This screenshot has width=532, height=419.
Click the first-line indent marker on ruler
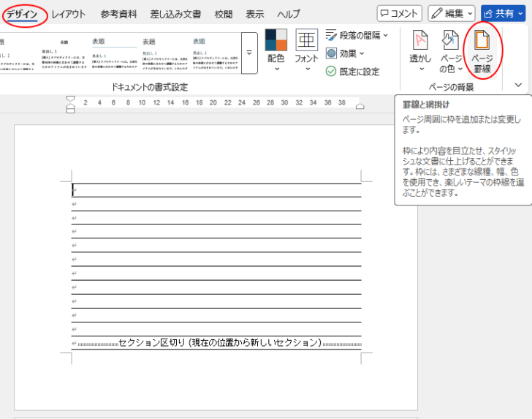71,99
